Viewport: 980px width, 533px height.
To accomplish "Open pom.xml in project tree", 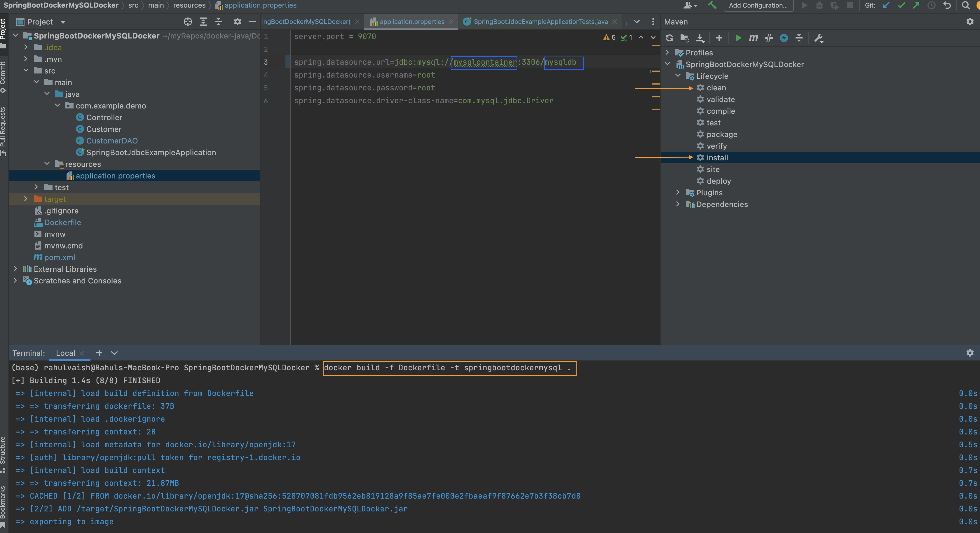I will 59,257.
